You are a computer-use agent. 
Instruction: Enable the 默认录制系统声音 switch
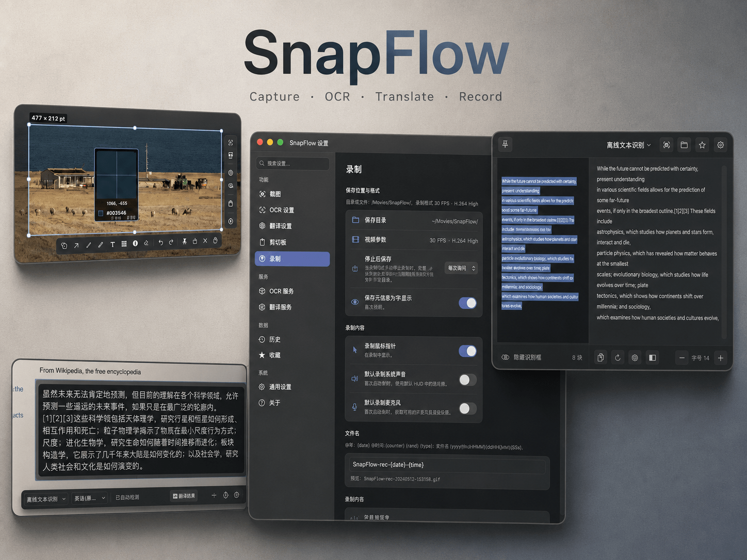click(467, 380)
